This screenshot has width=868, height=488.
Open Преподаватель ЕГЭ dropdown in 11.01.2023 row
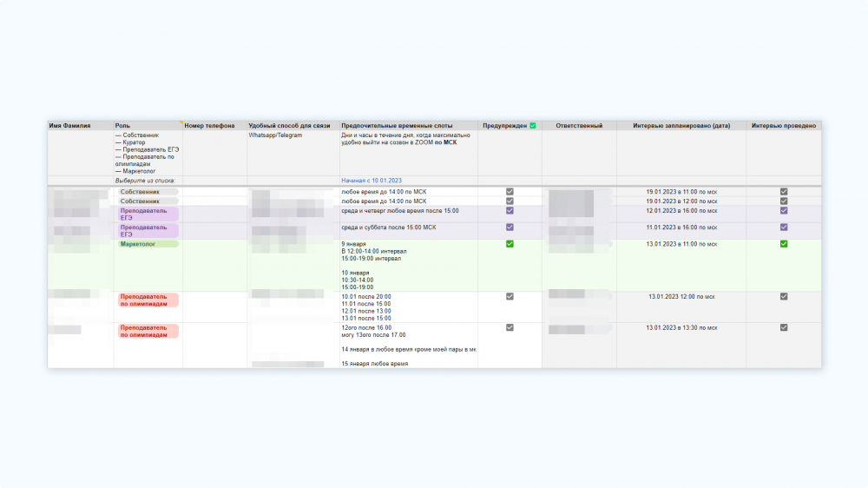point(148,231)
